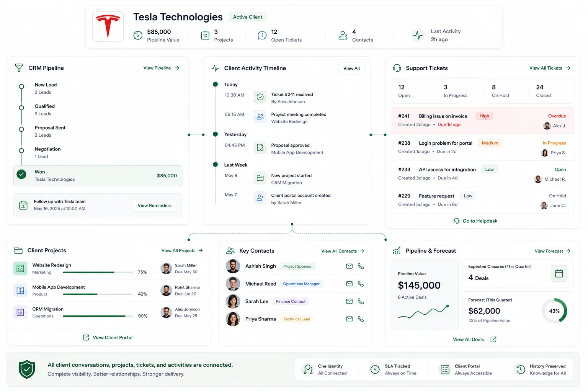Click the Ticket #241 resolved check icon

click(260, 97)
